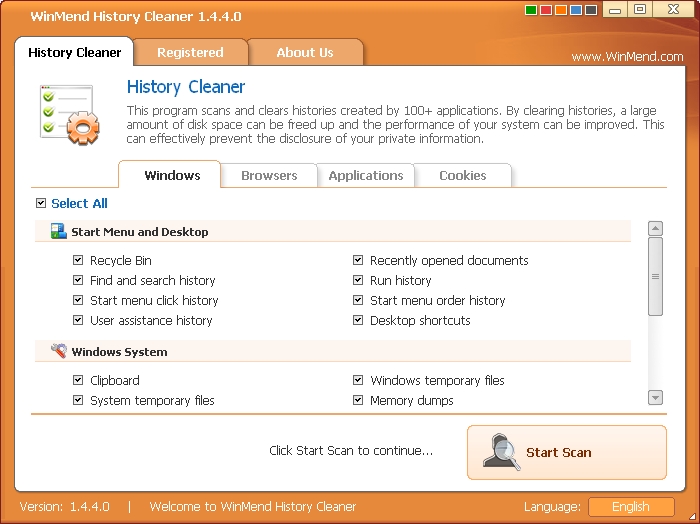The height and width of the screenshot is (524, 700).
Task: Click the Language: label in status bar
Action: click(552, 507)
